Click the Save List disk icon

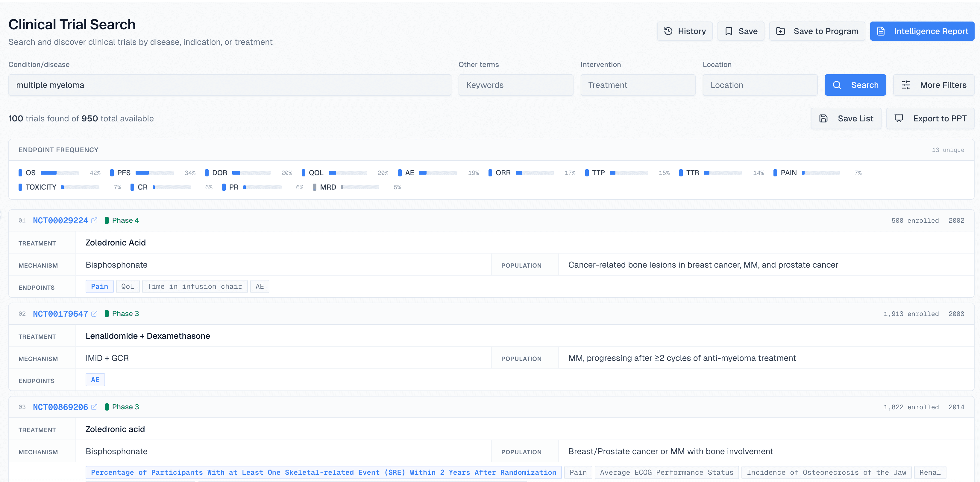824,118
